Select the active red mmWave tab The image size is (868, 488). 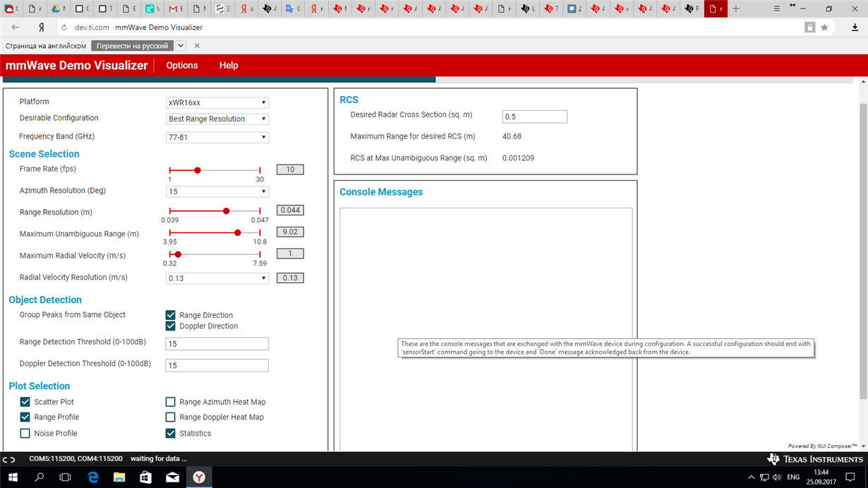716,8
